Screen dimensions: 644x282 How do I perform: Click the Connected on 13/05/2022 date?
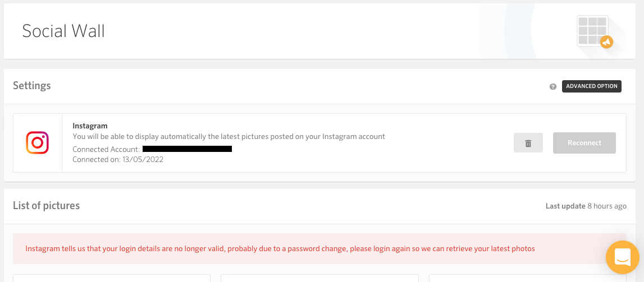click(x=118, y=159)
